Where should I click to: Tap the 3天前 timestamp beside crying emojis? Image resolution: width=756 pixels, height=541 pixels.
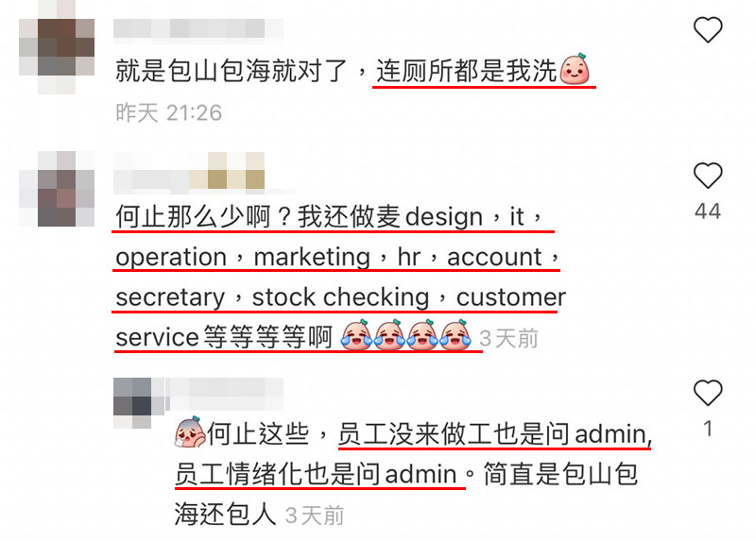pos(508,338)
